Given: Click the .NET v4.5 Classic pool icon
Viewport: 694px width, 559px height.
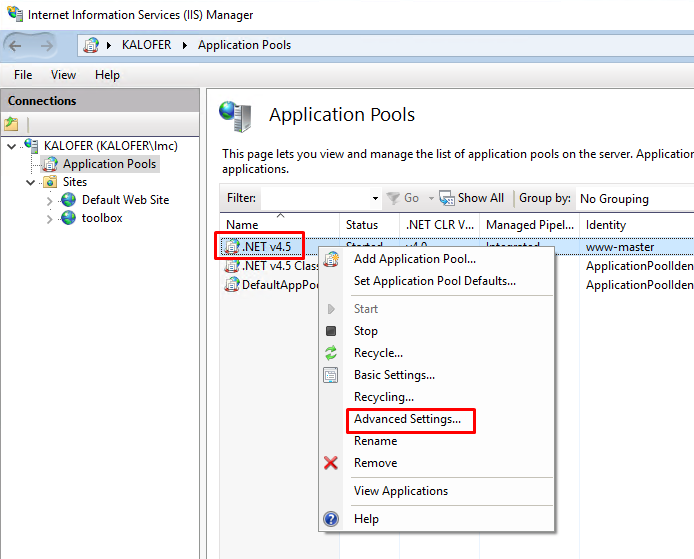Looking at the screenshot, I should coord(232,266).
